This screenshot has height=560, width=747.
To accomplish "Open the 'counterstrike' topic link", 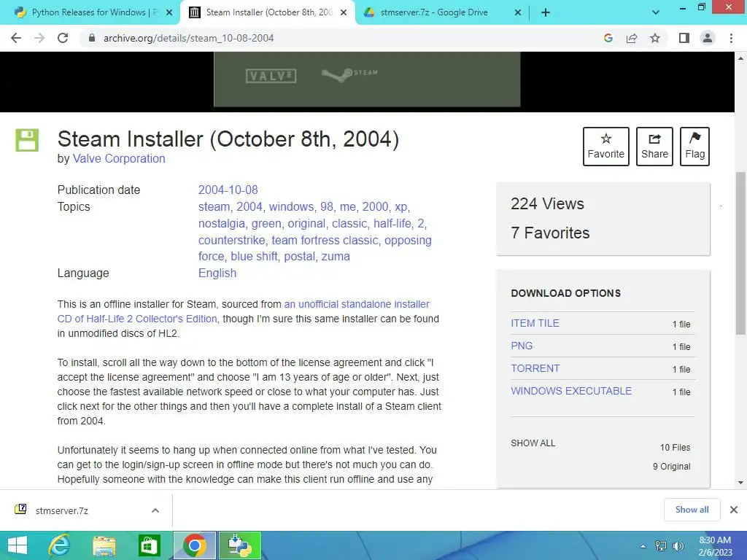I will [x=231, y=240].
